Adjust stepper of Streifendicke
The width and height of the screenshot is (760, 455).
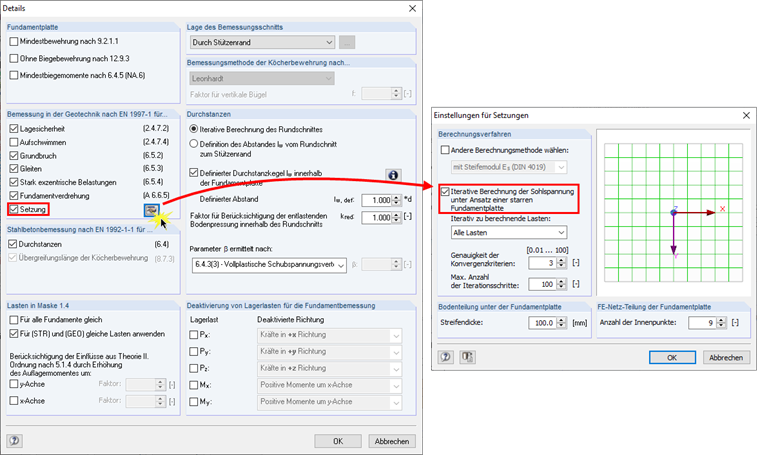[x=561, y=323]
